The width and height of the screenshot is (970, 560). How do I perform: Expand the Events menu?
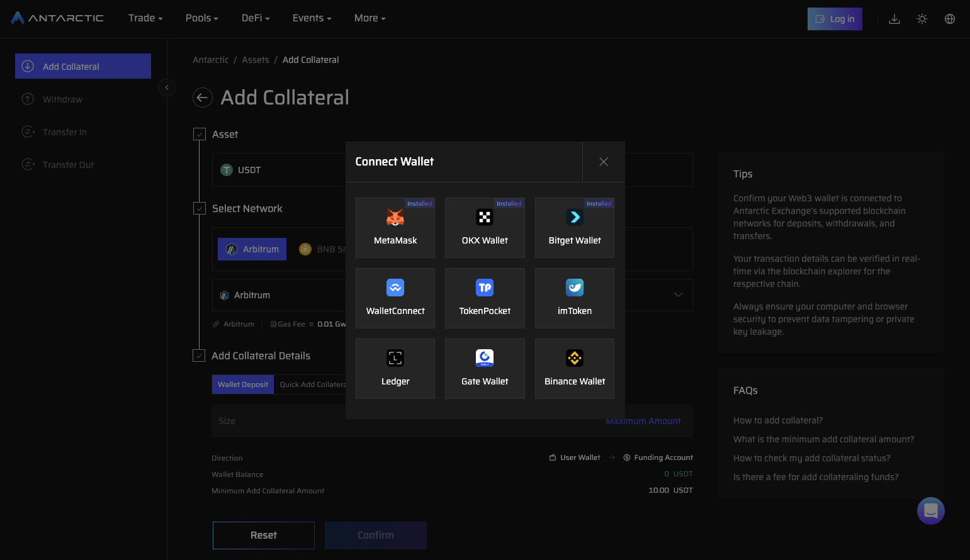[312, 18]
